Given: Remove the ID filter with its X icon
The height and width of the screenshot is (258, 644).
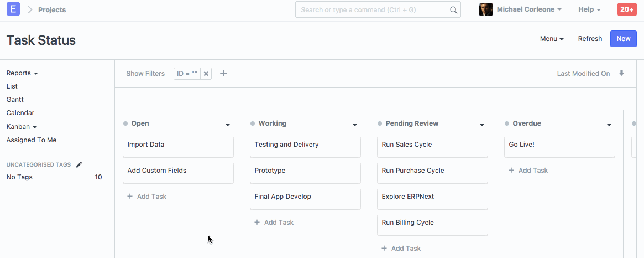Looking at the screenshot, I should (206, 74).
